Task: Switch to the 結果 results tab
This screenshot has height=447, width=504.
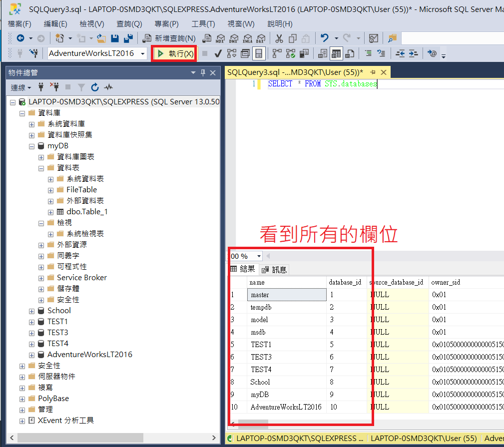Action: click(243, 269)
